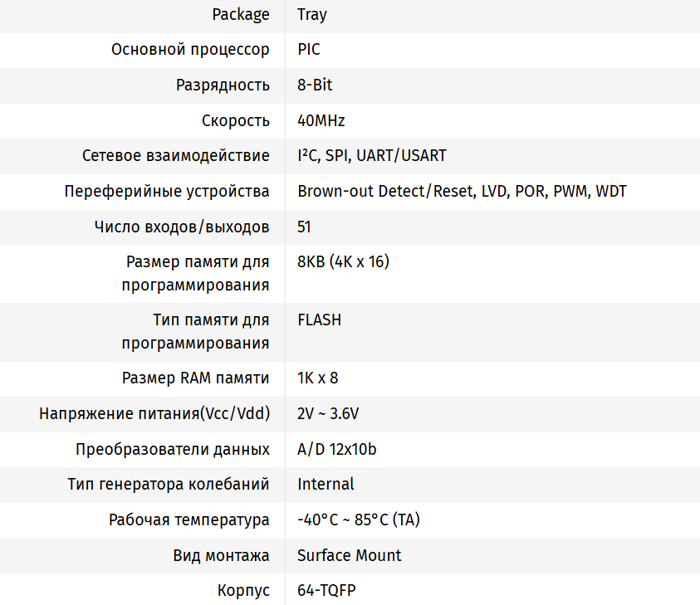Click the 40MHz speed value
The image size is (700, 605).
[x=321, y=120]
